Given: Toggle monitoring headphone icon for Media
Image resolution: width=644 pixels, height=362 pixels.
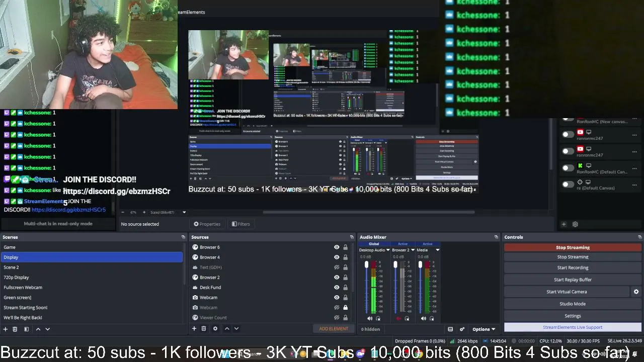Looking at the screenshot, I should [432, 318].
